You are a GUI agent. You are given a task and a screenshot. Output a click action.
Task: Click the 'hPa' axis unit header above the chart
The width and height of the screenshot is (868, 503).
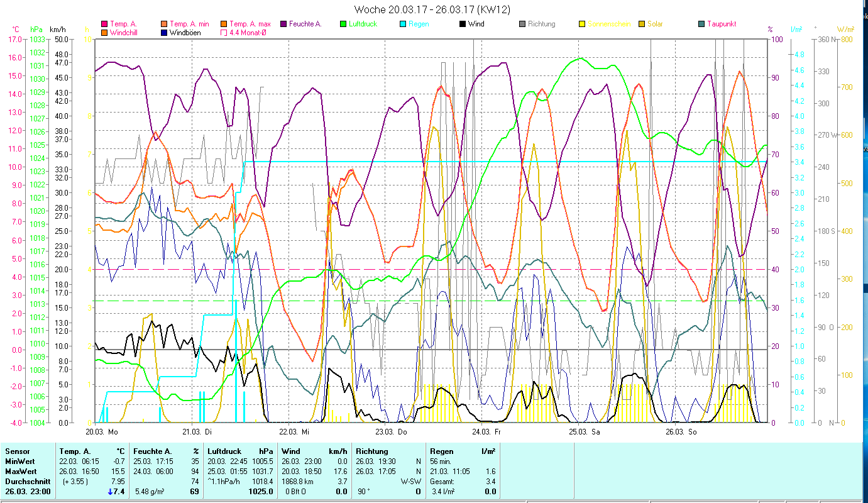tap(36, 30)
